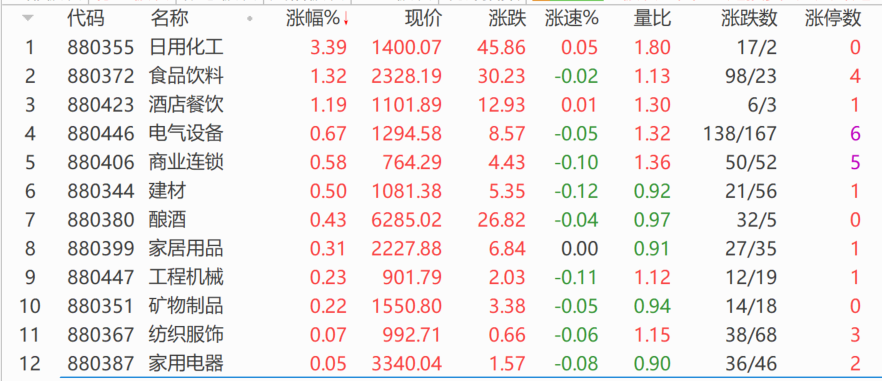Screen dimensions: 882x381
Task: Click the red sort arrow beside 涨幅%
Action: pos(345,20)
